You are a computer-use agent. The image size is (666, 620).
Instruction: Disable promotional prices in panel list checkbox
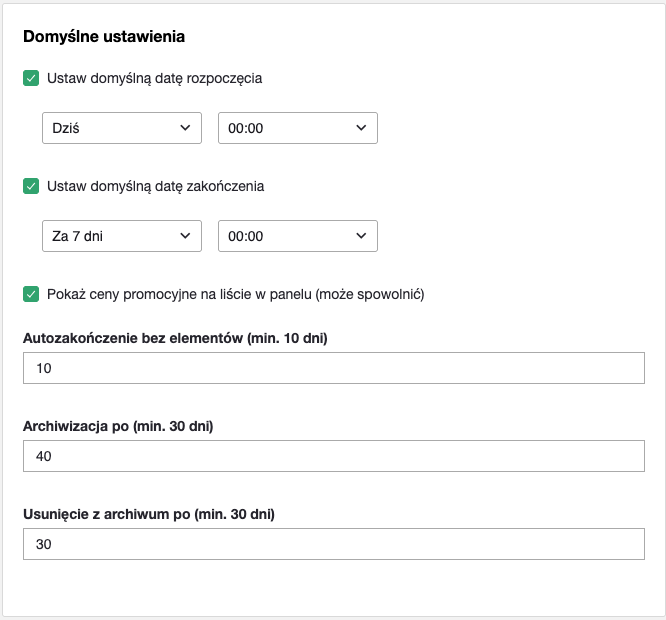click(x=31, y=294)
